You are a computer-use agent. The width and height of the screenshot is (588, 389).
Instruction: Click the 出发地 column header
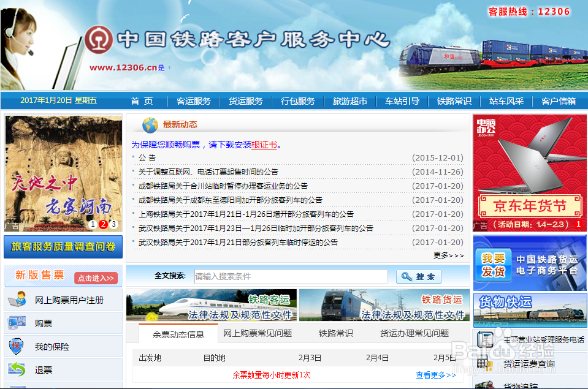(x=150, y=358)
